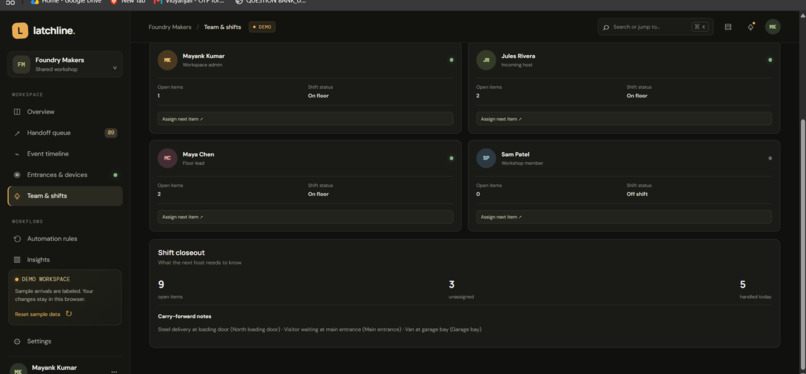This screenshot has width=806, height=374.
Task: Click the search magnifier icon in top bar
Action: [x=606, y=27]
